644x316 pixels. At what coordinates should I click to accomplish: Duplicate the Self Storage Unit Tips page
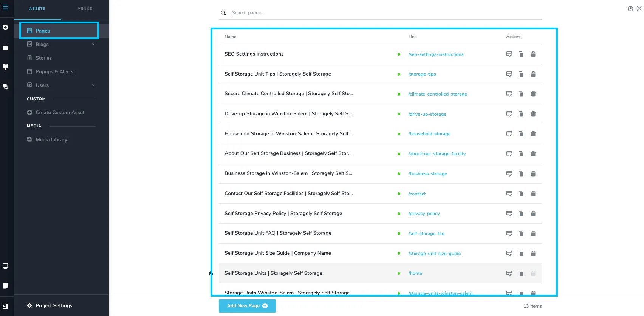[x=521, y=74]
